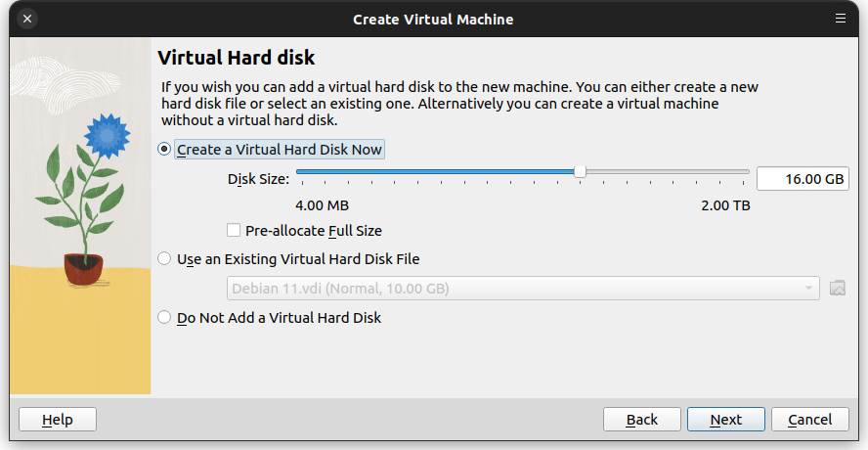Open Help for this wizard
This screenshot has height=450, width=868.
(58, 420)
